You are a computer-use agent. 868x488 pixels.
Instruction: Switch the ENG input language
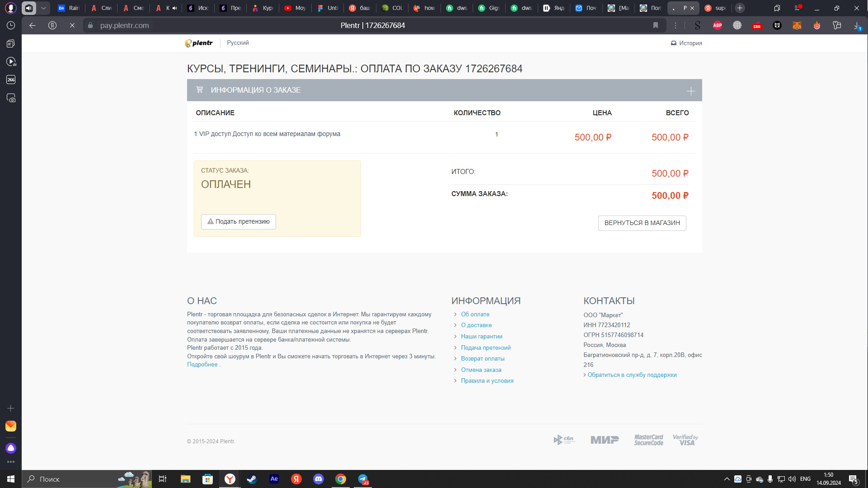(x=805, y=479)
